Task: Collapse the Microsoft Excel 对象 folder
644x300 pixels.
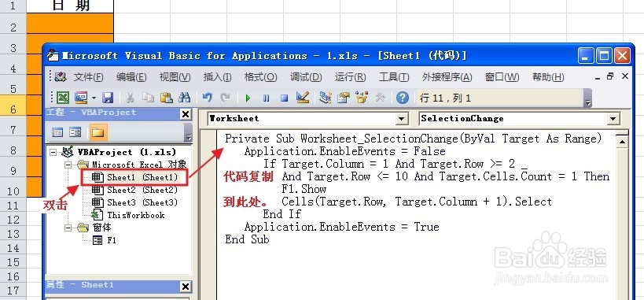Action: point(68,165)
